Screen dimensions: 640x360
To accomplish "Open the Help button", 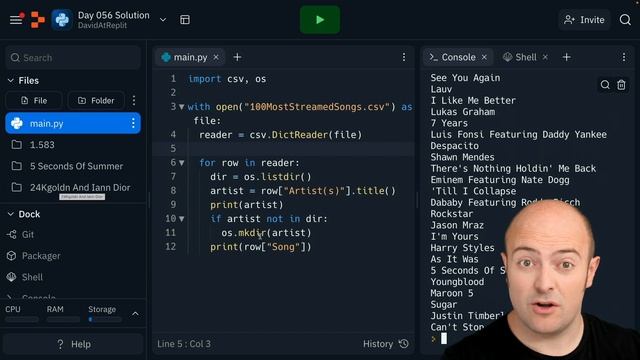I will 73,344.
